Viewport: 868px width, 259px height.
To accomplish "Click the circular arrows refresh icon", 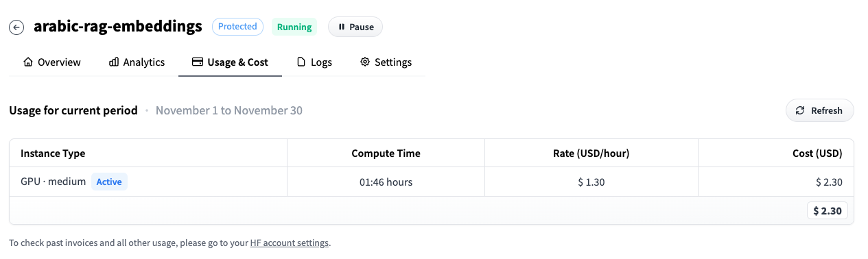I will (800, 110).
